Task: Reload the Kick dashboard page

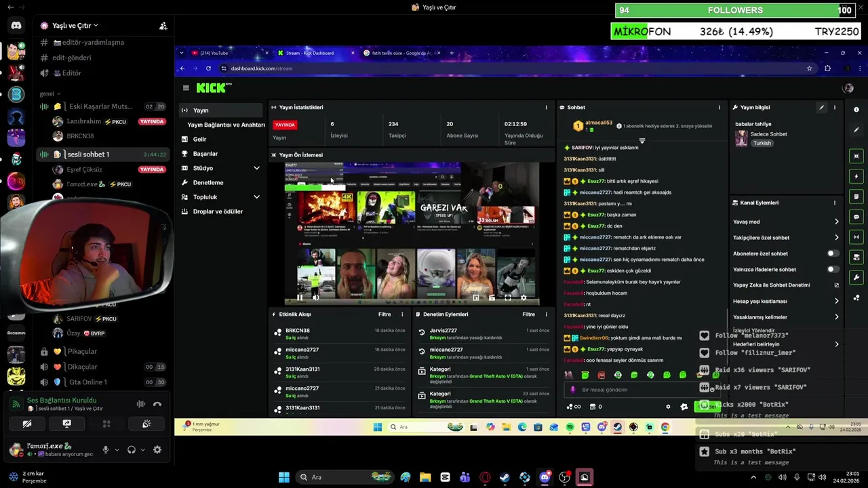Action: (x=208, y=68)
